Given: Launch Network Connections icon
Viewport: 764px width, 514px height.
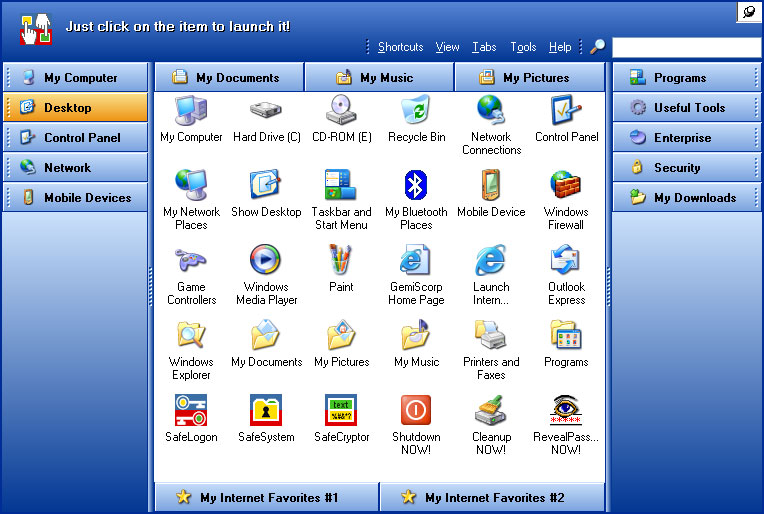Looking at the screenshot, I should [491, 110].
